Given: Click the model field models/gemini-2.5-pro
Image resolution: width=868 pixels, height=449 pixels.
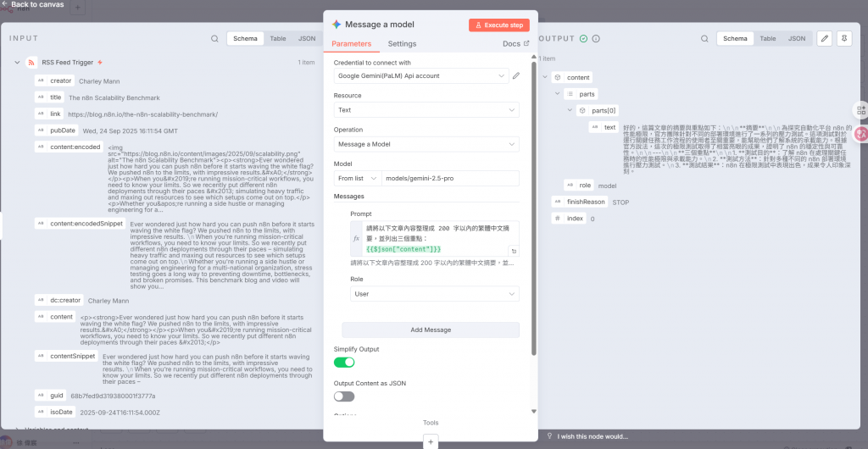Looking at the screenshot, I should tap(451, 178).
